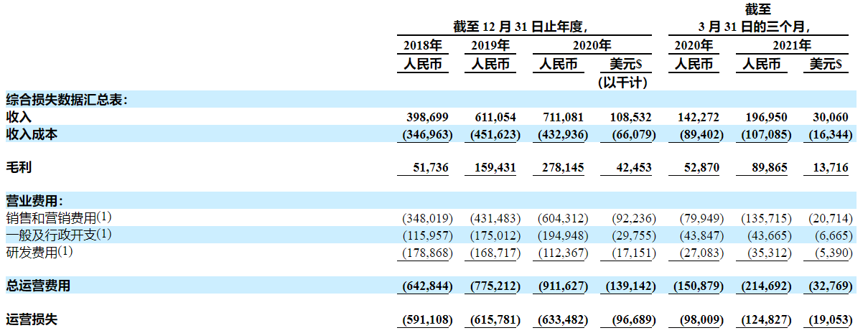Click the 销售和营销费用 row label

tap(60, 217)
